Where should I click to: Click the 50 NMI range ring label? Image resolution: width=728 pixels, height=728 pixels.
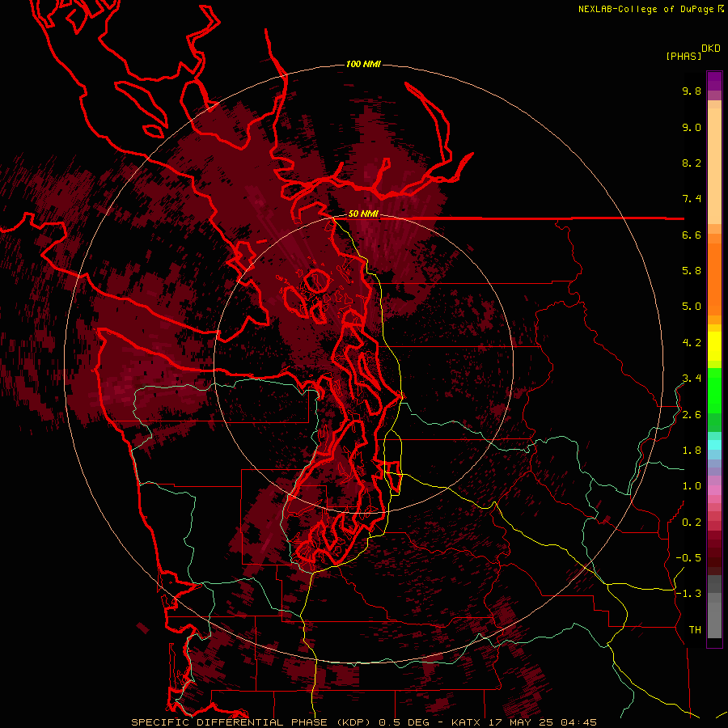[x=363, y=214]
